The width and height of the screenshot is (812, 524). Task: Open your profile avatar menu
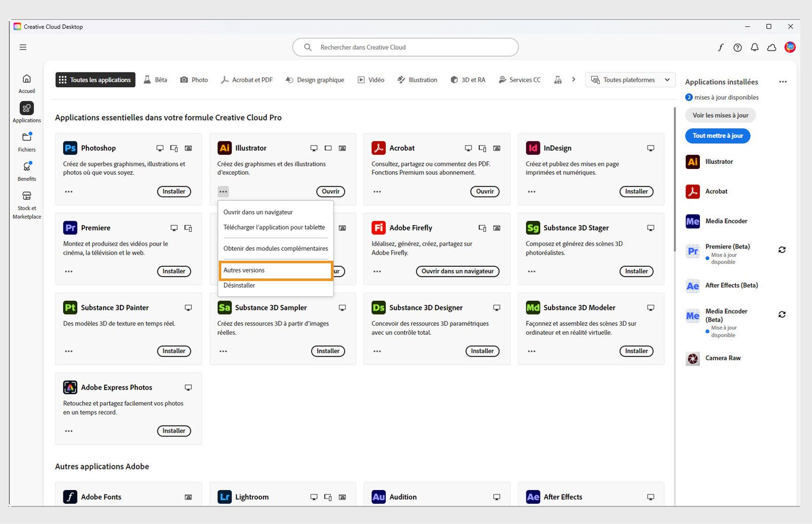(790, 47)
